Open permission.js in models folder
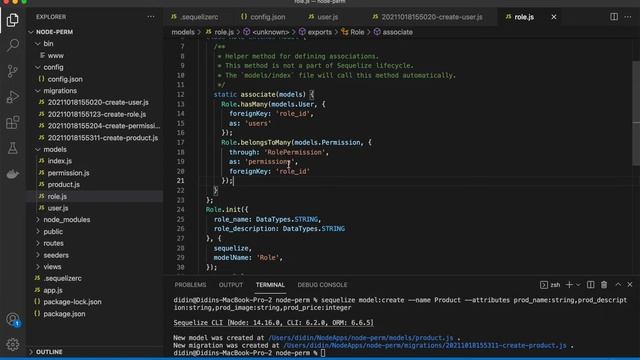 coord(95,173)
